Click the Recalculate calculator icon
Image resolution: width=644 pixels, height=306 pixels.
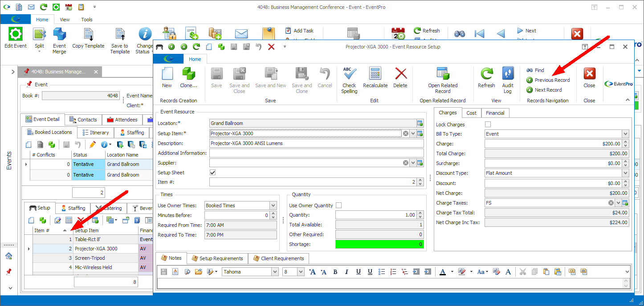pos(375,74)
